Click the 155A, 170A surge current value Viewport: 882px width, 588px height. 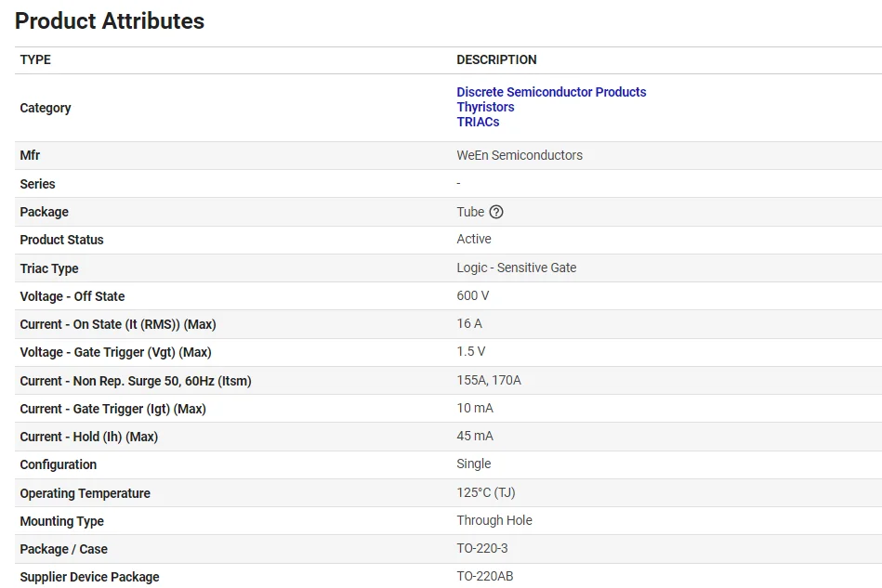tap(489, 380)
